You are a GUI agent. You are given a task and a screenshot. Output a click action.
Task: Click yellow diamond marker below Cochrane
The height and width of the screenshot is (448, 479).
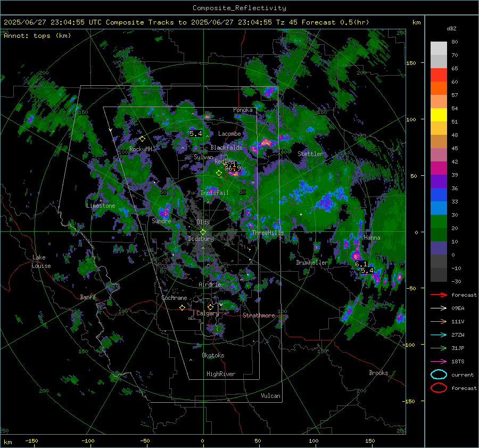point(182,308)
